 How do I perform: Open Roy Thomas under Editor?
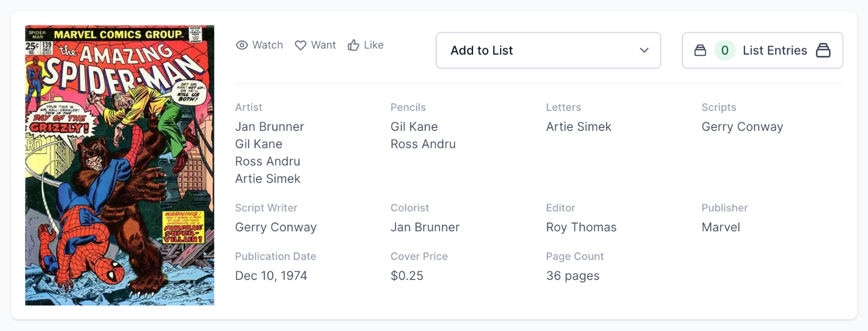pyautogui.click(x=581, y=228)
